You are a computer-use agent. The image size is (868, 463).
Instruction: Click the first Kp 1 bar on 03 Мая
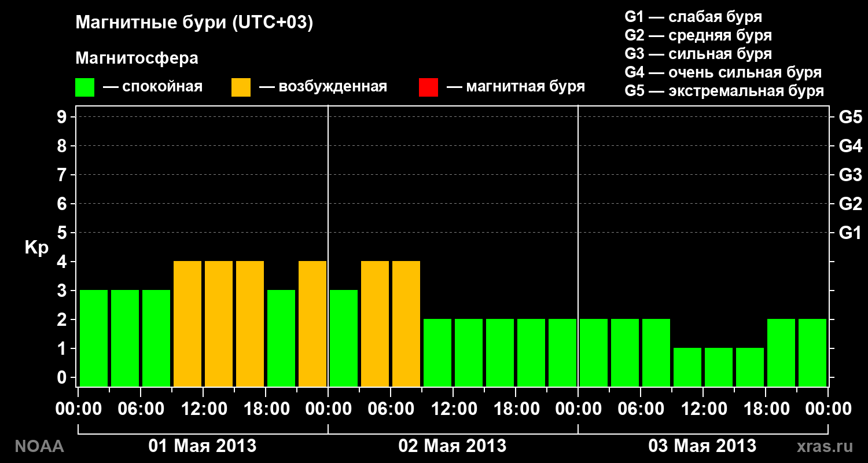[687, 367]
